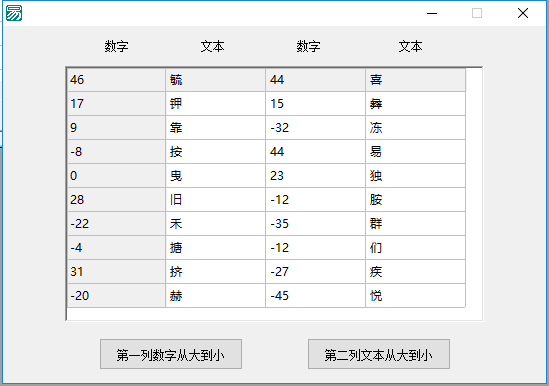This screenshot has width=549, height=386.
Task: Click the text cell 群
Action: point(416,224)
